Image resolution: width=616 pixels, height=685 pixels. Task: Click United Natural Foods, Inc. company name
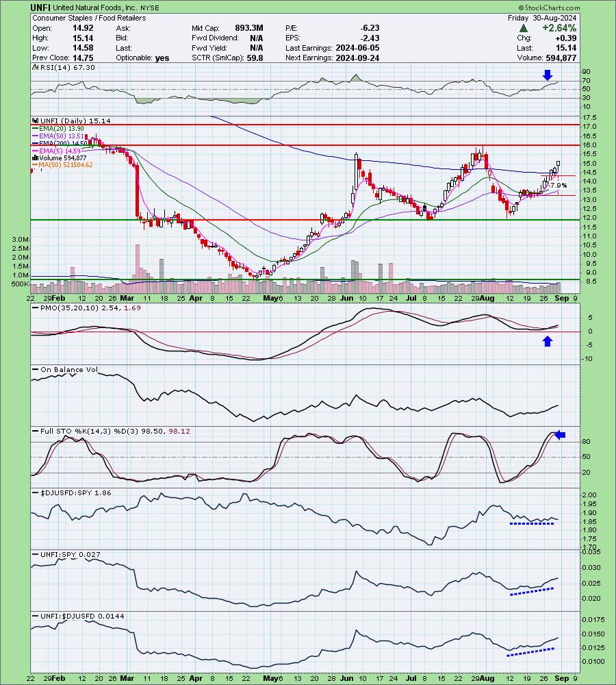coord(95,8)
